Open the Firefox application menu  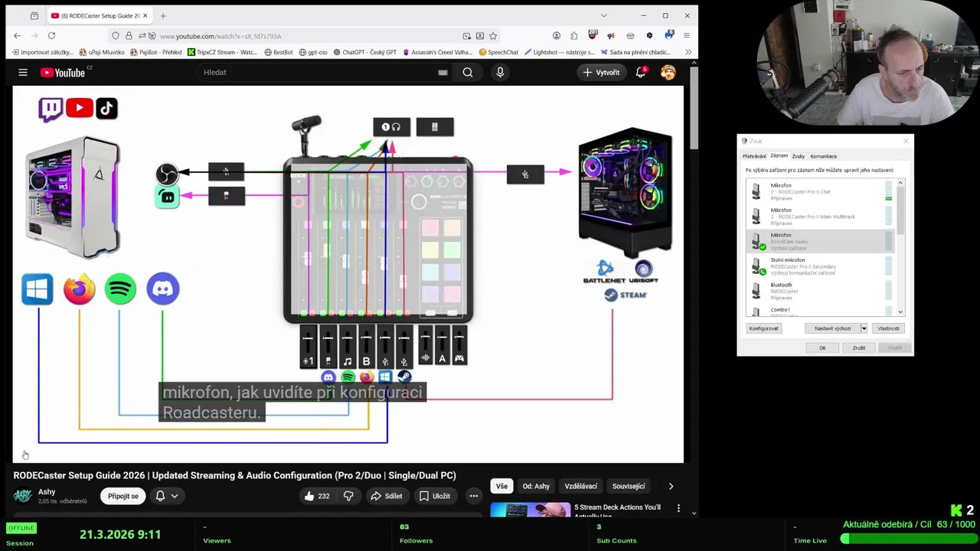[686, 36]
